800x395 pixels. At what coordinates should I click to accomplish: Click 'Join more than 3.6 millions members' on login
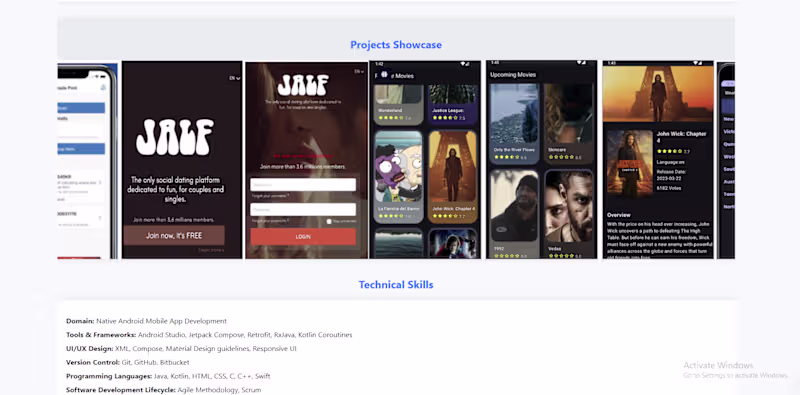point(303,166)
